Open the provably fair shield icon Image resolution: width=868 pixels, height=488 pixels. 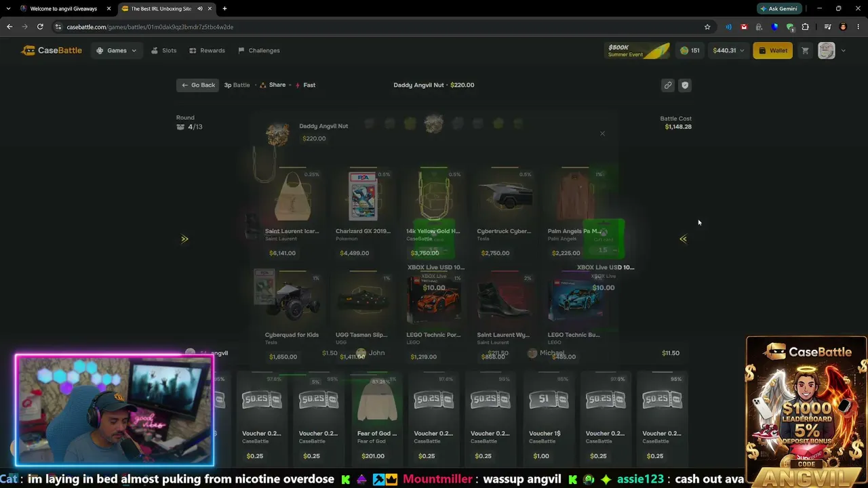tap(685, 85)
